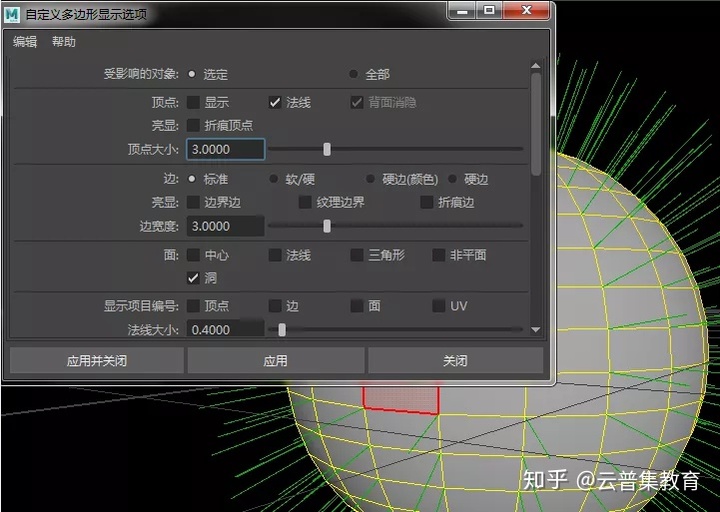Check face 非平面 checkbox
The image size is (720, 512).
pos(439,255)
